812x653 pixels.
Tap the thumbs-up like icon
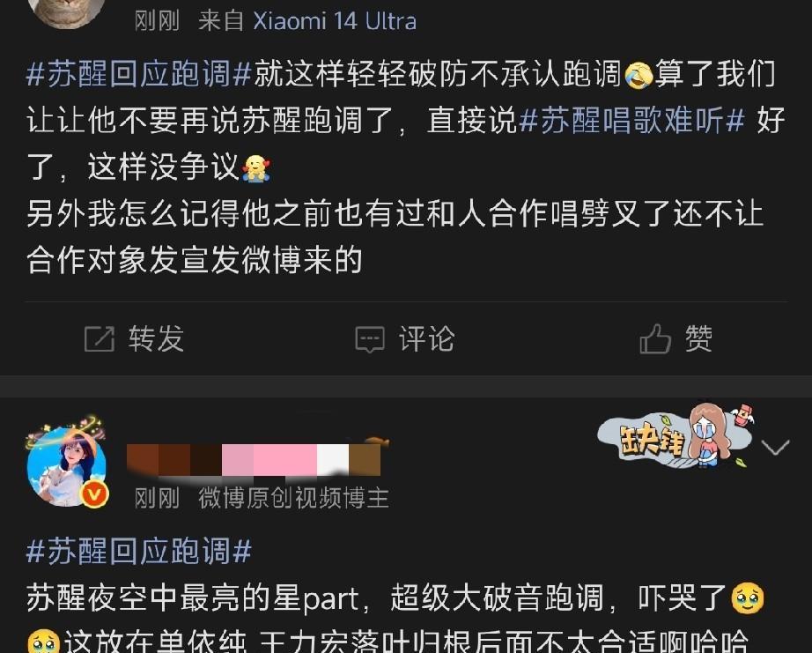point(655,338)
